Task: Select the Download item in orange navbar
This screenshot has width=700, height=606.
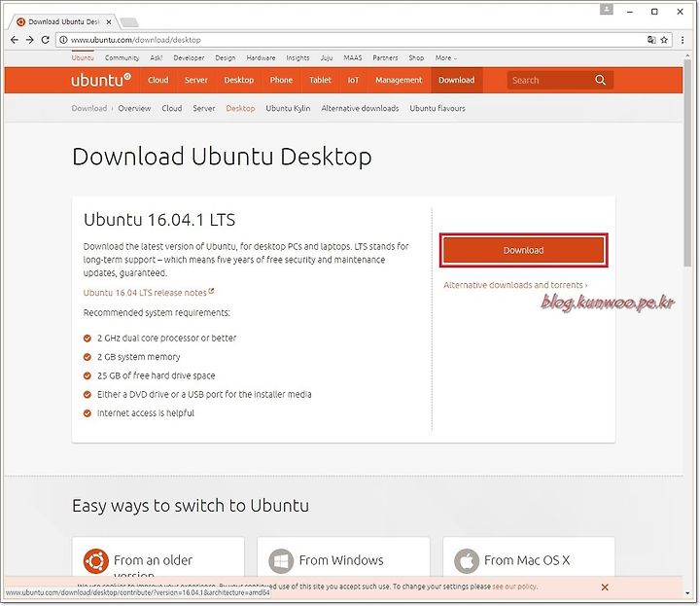Action: click(x=456, y=80)
